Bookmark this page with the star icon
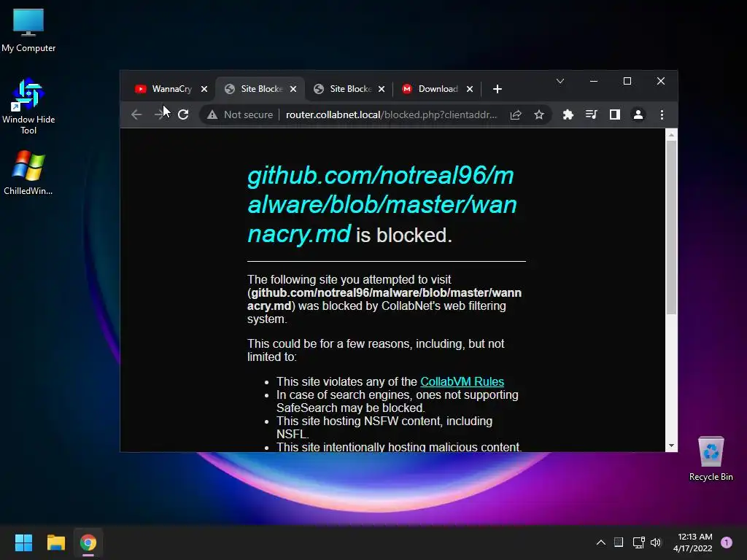Image resolution: width=747 pixels, height=560 pixels. 539,114
